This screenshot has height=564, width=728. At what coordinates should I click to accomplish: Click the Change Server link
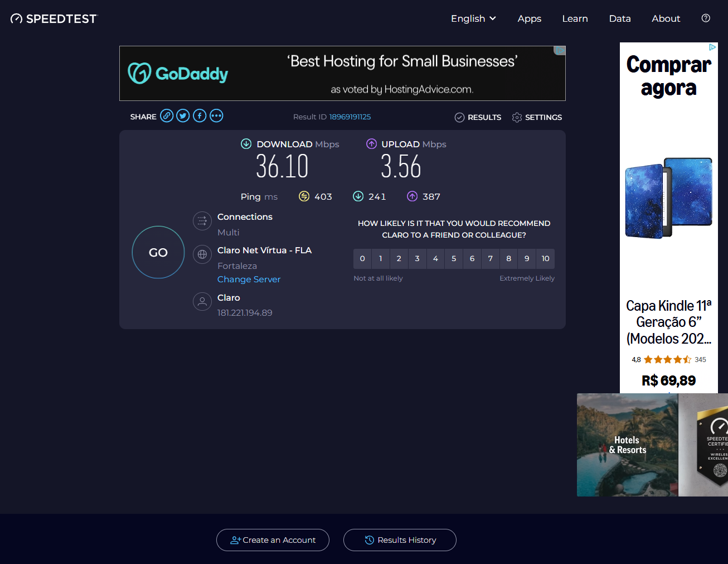pyautogui.click(x=249, y=279)
